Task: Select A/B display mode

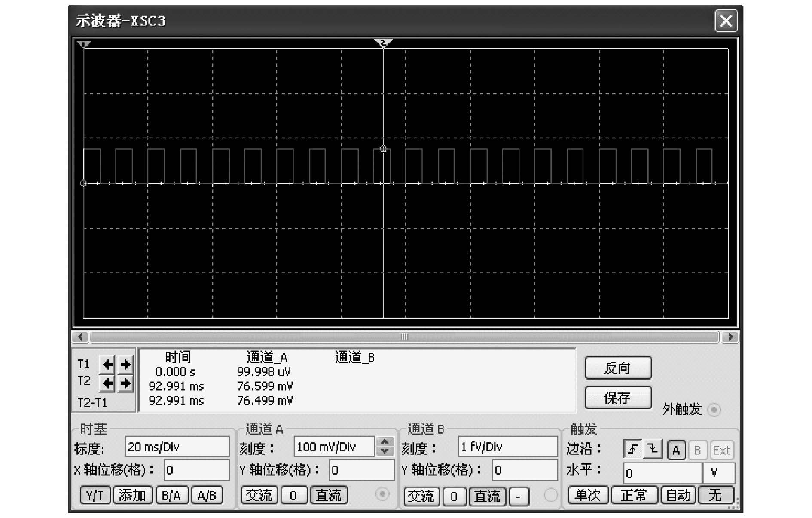Action: [207, 495]
